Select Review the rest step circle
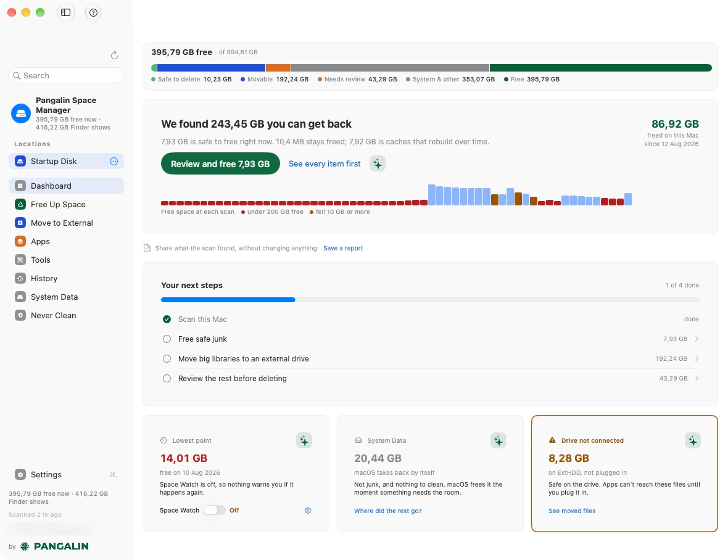Screen dimensions: 728x560 tap(167, 379)
